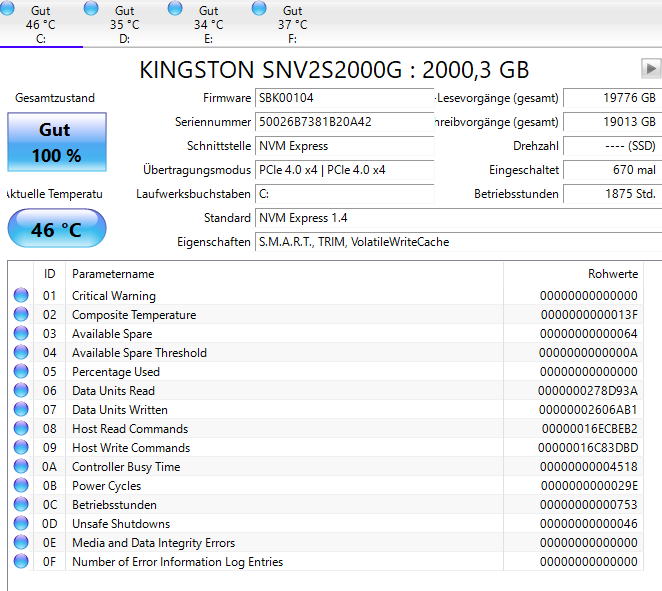662x591 pixels.
Task: Click status orb for Data Units Read row
Action: 21,390
